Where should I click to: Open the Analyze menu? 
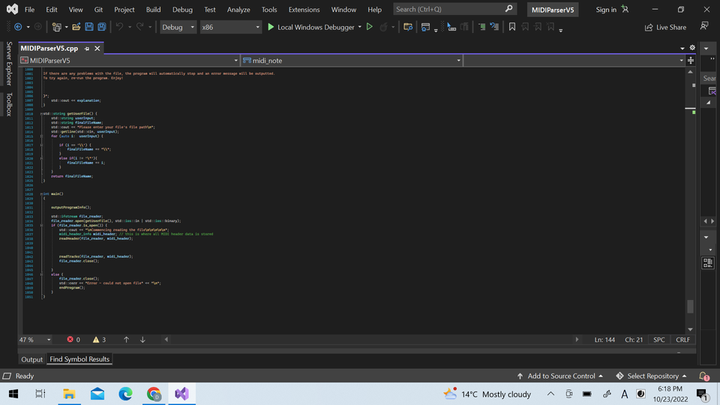pos(239,9)
